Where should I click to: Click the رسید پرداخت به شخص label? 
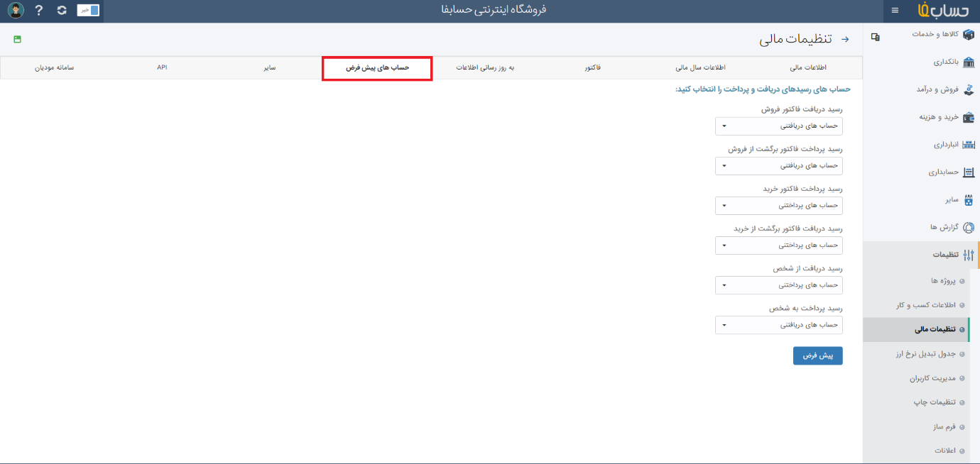[805, 309]
